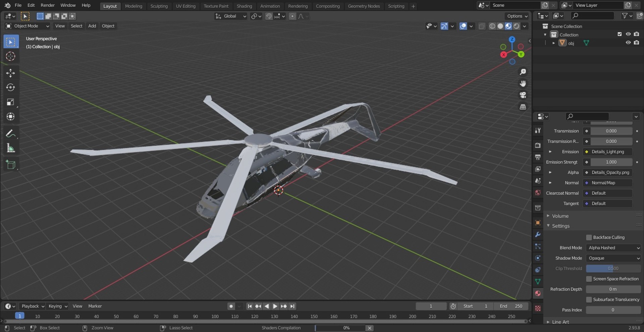Cancel Shaders Compilation with the X button
The height and width of the screenshot is (332, 644).
[369, 328]
